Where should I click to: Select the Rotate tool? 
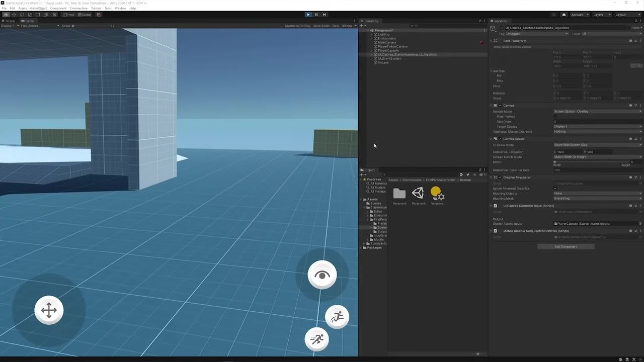[x=22, y=15]
